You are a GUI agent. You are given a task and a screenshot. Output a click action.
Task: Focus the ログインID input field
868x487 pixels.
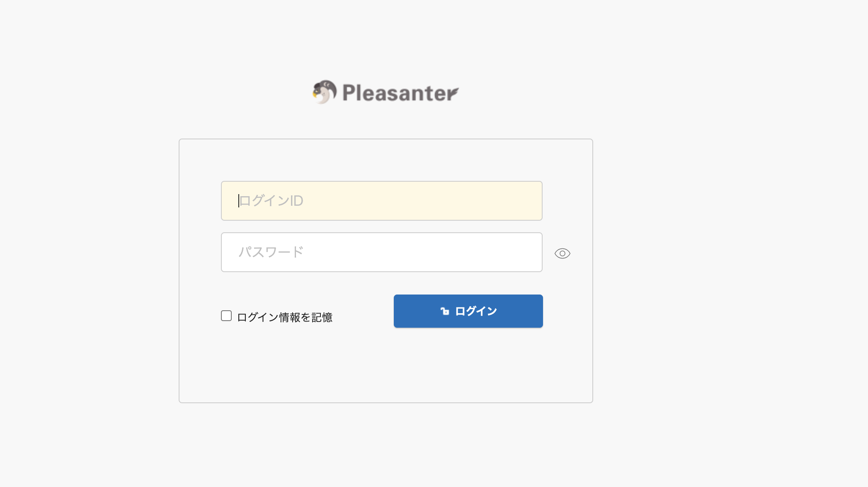tap(381, 201)
